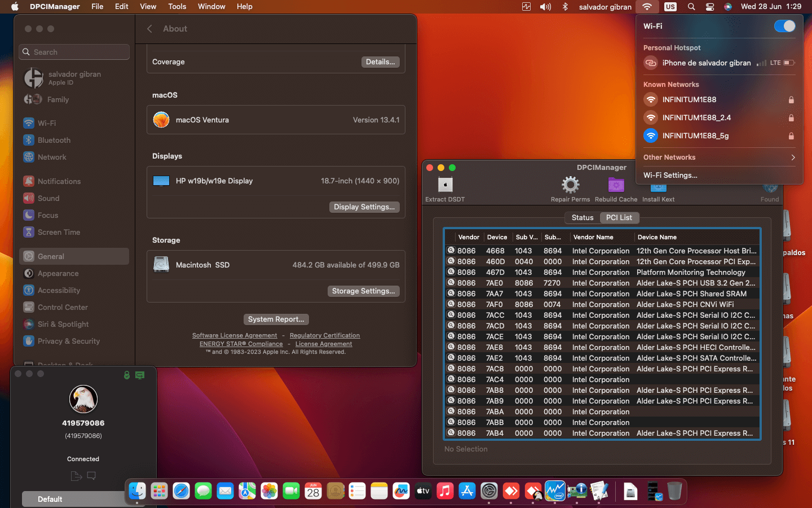Click the Rebuild Cache folder icon
This screenshot has width=812, height=508.
tap(616, 185)
